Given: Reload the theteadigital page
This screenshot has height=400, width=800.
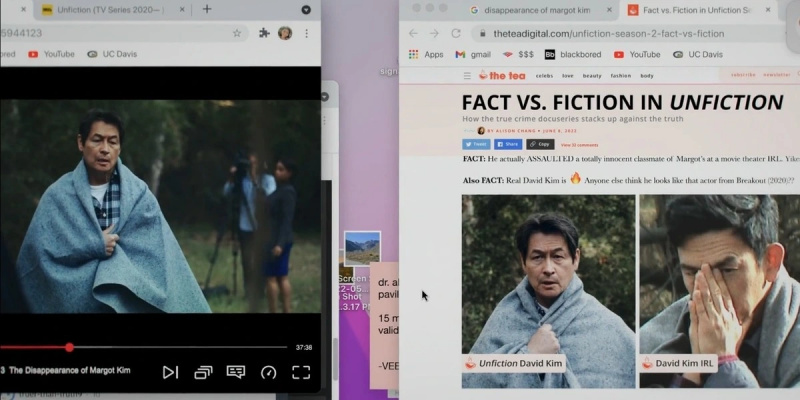Looking at the screenshot, I should 456,34.
